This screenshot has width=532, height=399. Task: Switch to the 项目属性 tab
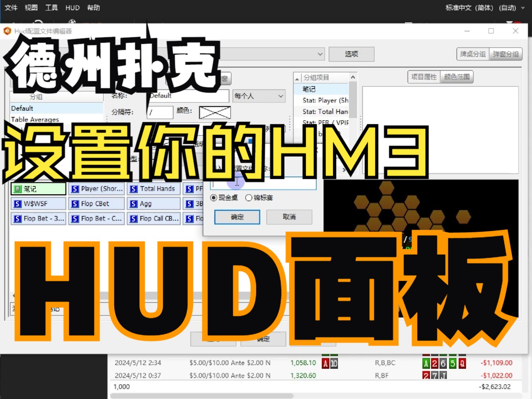point(424,77)
